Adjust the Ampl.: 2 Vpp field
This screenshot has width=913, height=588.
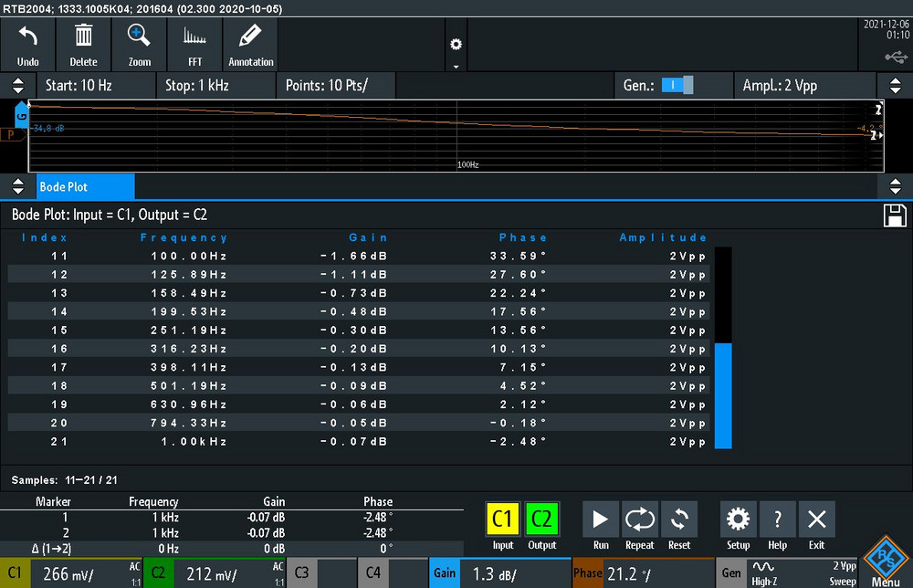[x=805, y=86]
